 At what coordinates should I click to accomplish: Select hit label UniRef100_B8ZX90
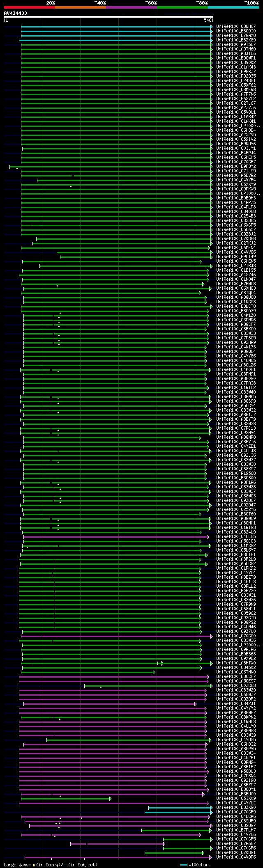[236, 807]
